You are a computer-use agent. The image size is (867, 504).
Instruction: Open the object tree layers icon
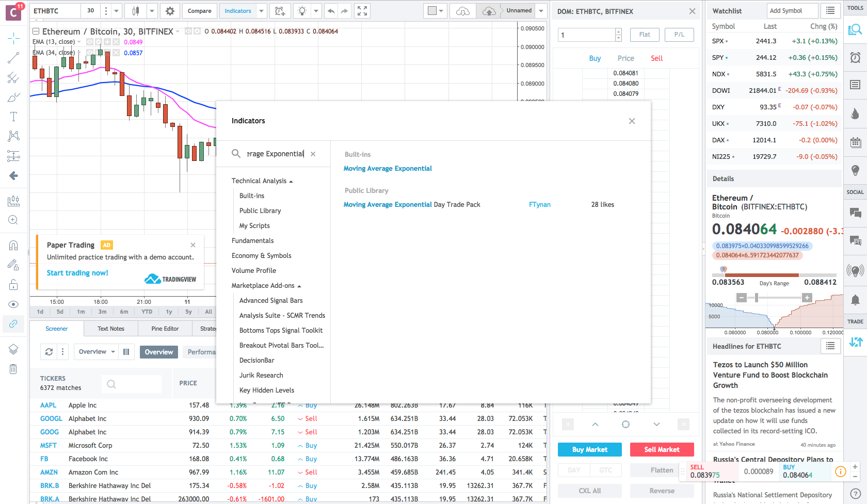click(x=13, y=349)
